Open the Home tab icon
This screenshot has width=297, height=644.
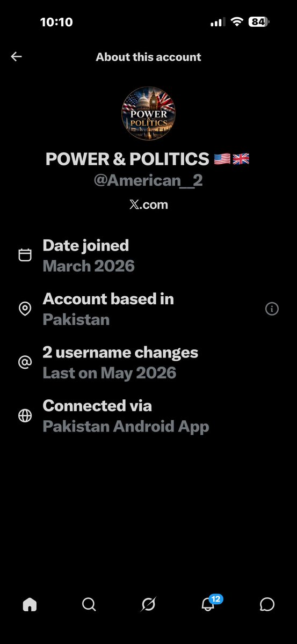(30, 604)
